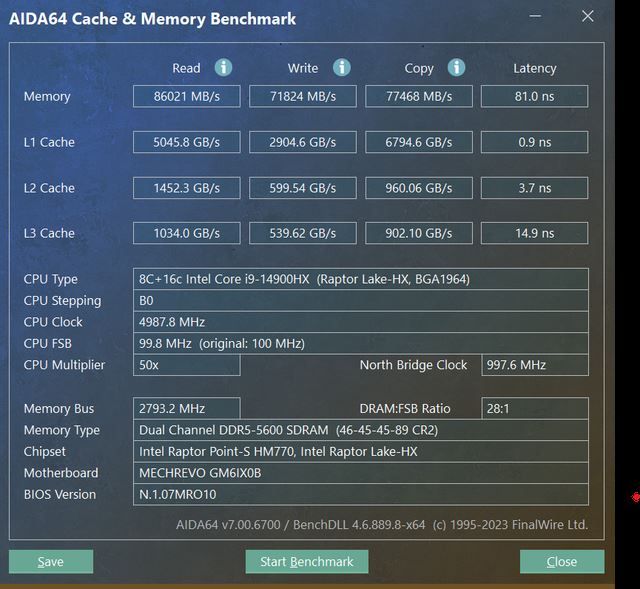Click the CPU Multiplier 50x field

click(x=186, y=365)
